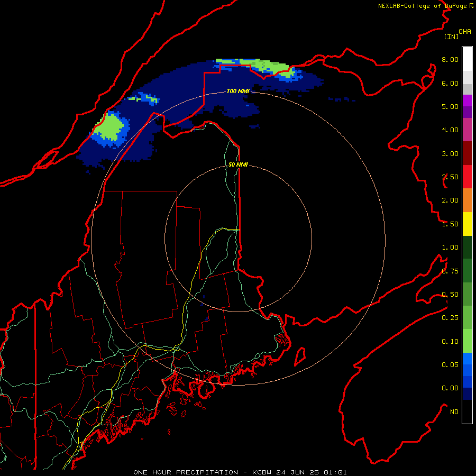This screenshot has height=476, width=476.
Task: Click the 100 NMI range ring label
Action: pyautogui.click(x=238, y=91)
